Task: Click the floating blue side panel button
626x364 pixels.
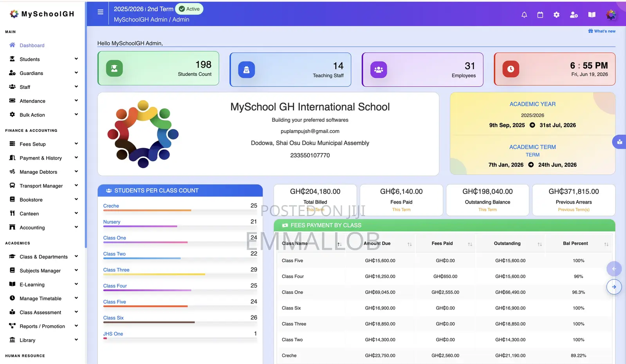Action: (619, 142)
